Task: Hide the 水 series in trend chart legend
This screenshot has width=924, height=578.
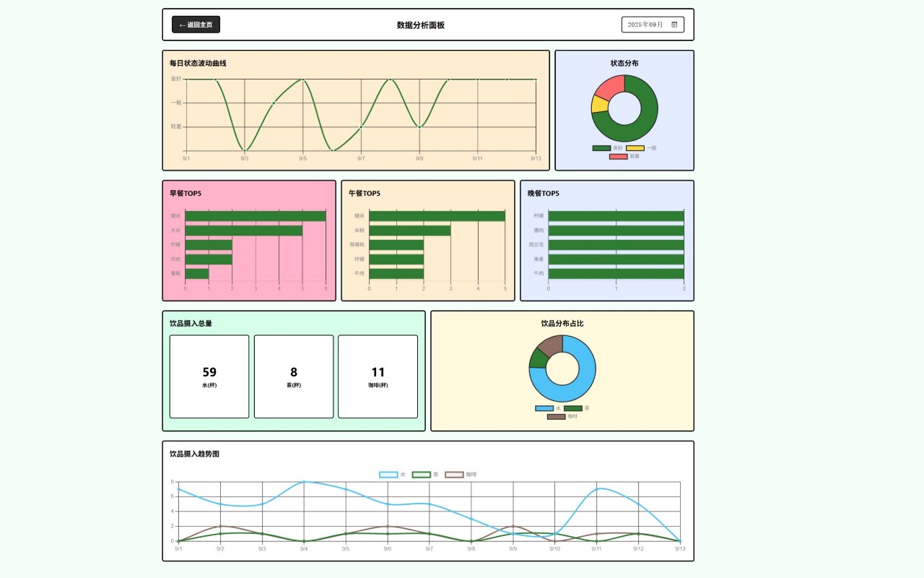Action: 393,475
